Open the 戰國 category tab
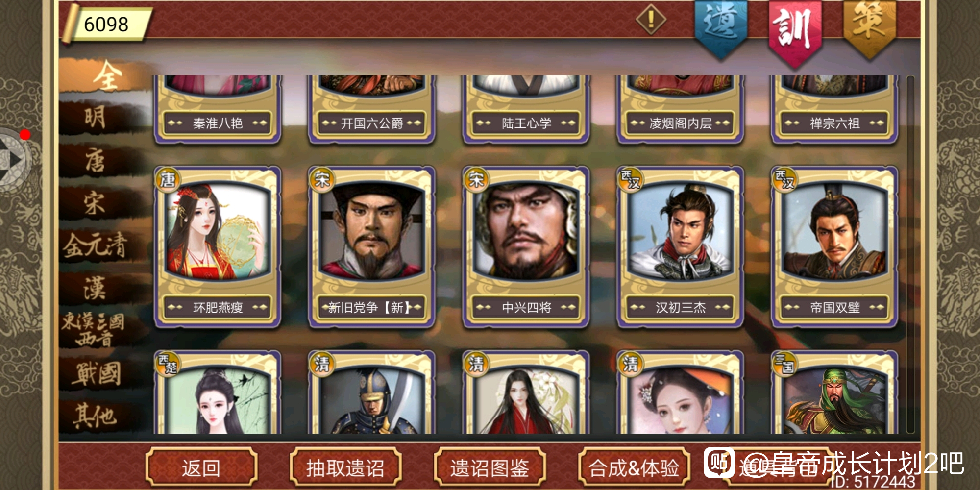 tap(96, 374)
